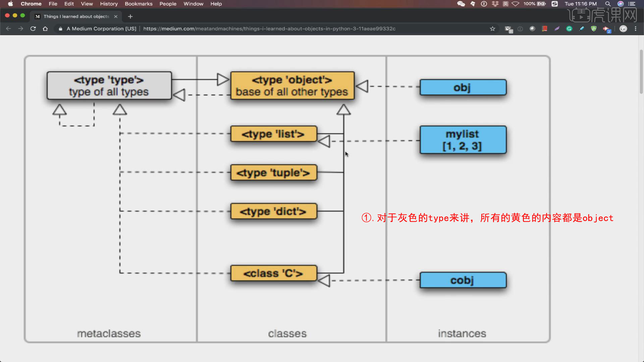
Task: Open the History menu
Action: [109, 4]
